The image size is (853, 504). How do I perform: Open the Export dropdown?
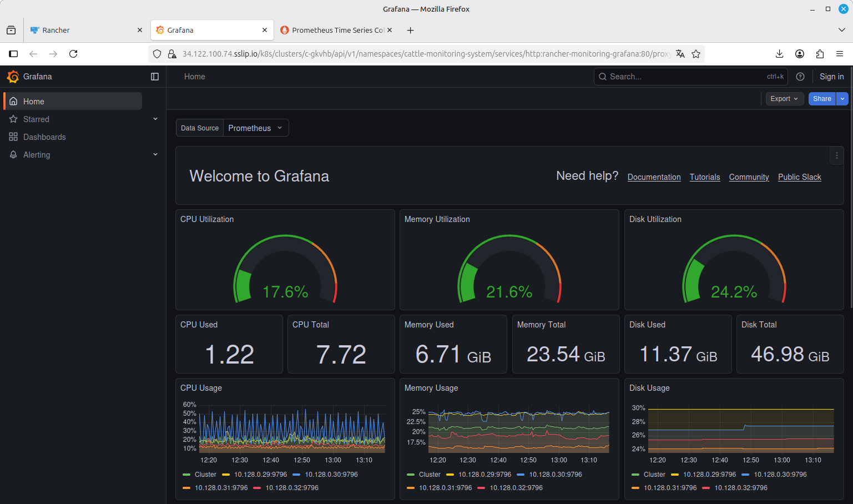(x=785, y=99)
